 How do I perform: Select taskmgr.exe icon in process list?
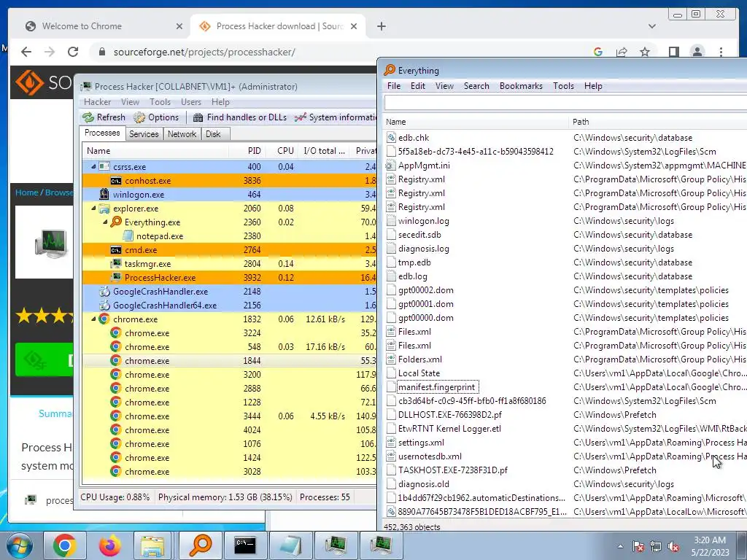tap(116, 264)
